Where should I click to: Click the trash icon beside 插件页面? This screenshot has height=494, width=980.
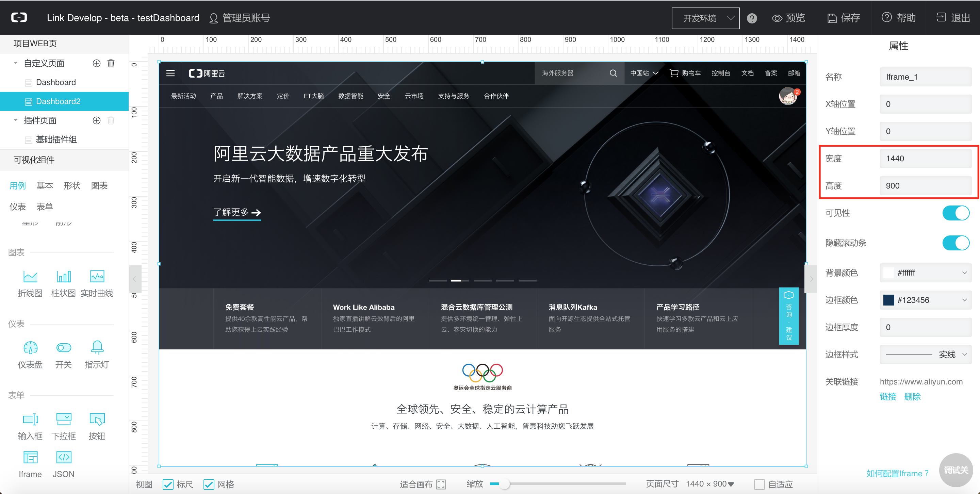(x=111, y=120)
